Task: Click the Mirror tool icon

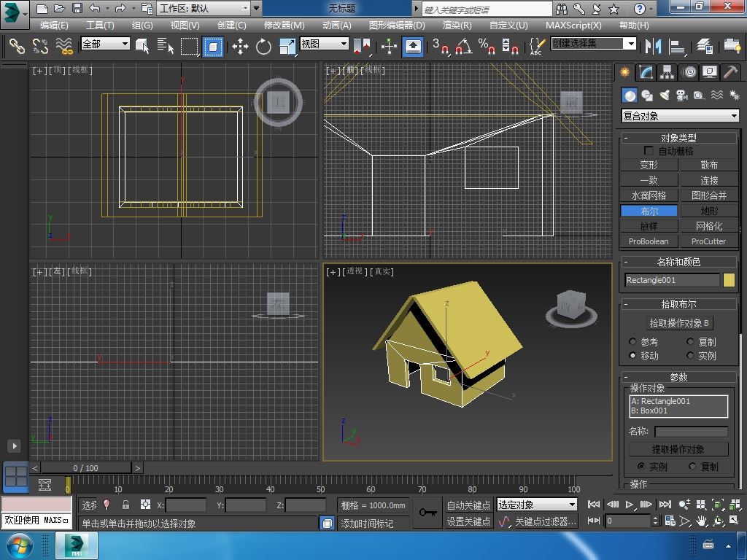Action: coord(651,47)
